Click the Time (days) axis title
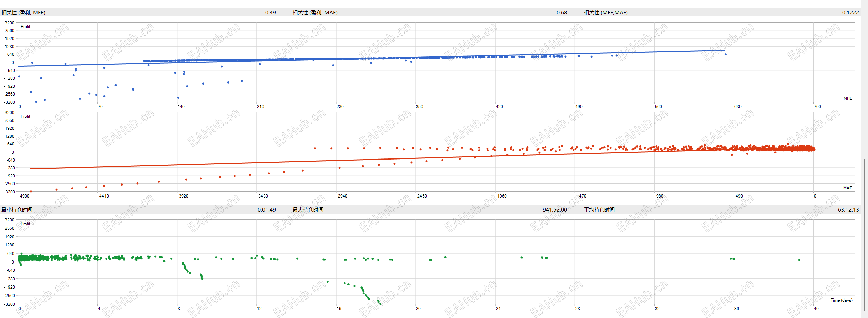This screenshot has width=868, height=318. coord(841,300)
